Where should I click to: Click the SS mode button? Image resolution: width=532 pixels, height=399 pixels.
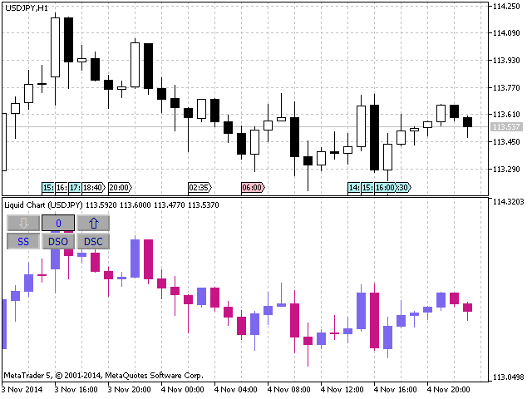(x=23, y=241)
